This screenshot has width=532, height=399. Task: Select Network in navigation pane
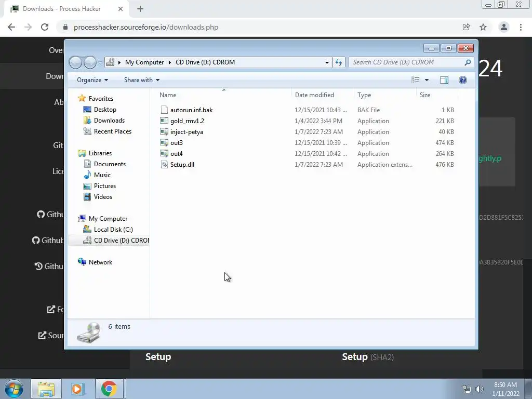click(x=100, y=262)
